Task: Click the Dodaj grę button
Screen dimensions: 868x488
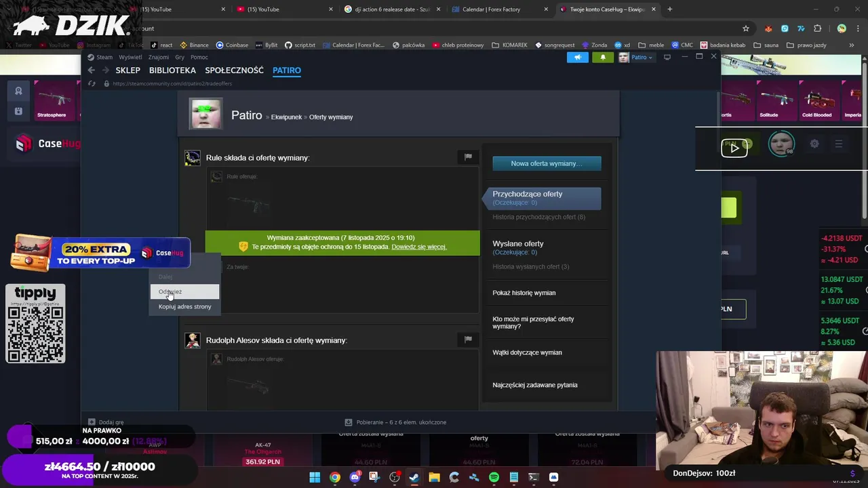Action: click(106, 422)
